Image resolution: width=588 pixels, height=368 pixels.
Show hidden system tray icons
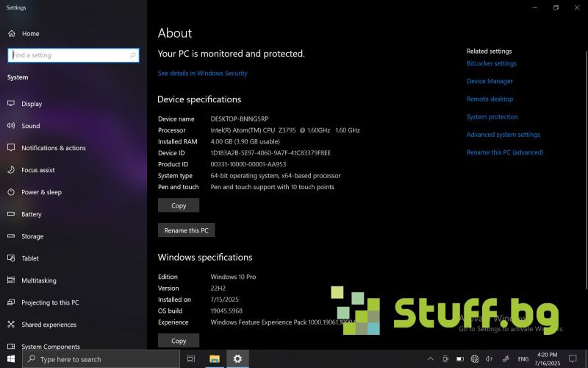click(x=431, y=359)
